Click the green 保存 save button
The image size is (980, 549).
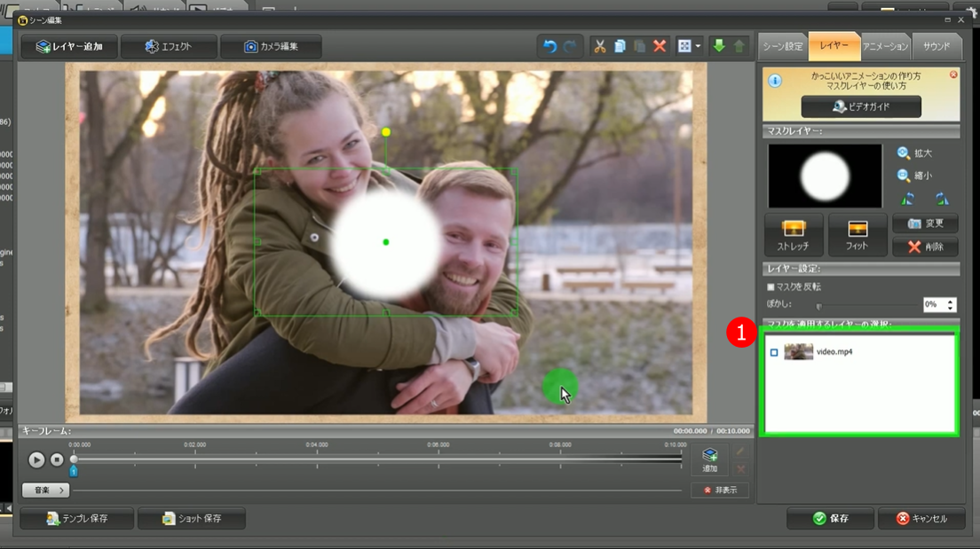tap(830, 518)
